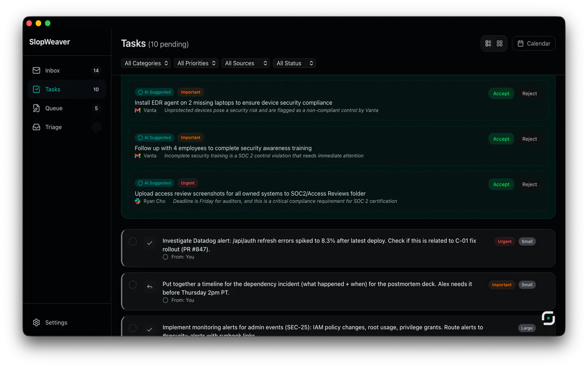588x368 pixels.
Task: Check off the postmortem timeline task
Action: tap(133, 285)
